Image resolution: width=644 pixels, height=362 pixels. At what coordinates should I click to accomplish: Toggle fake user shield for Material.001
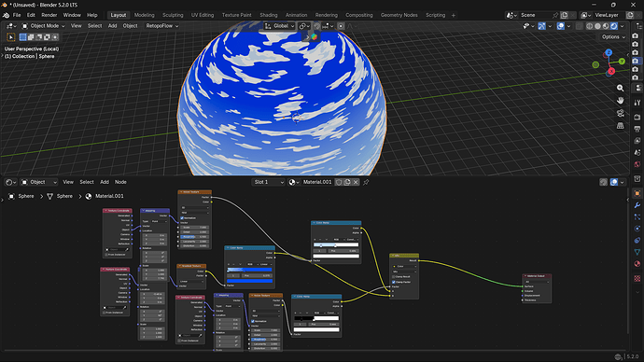pyautogui.click(x=339, y=182)
